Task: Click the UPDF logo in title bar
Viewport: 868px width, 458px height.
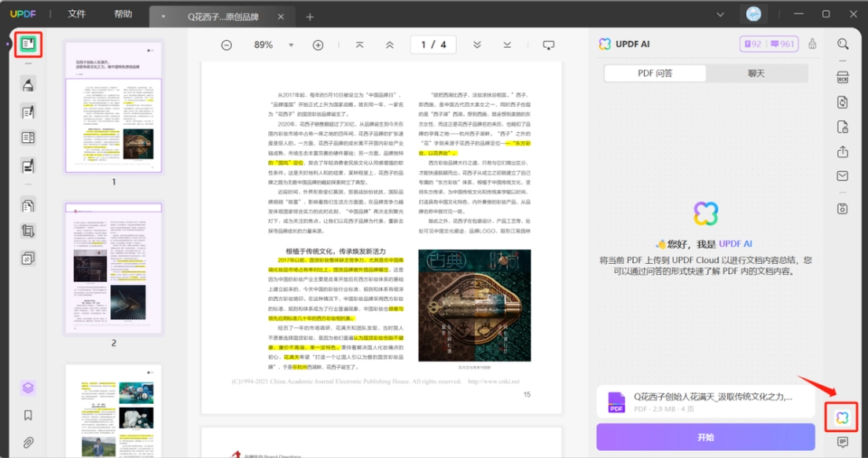Action: (23, 14)
